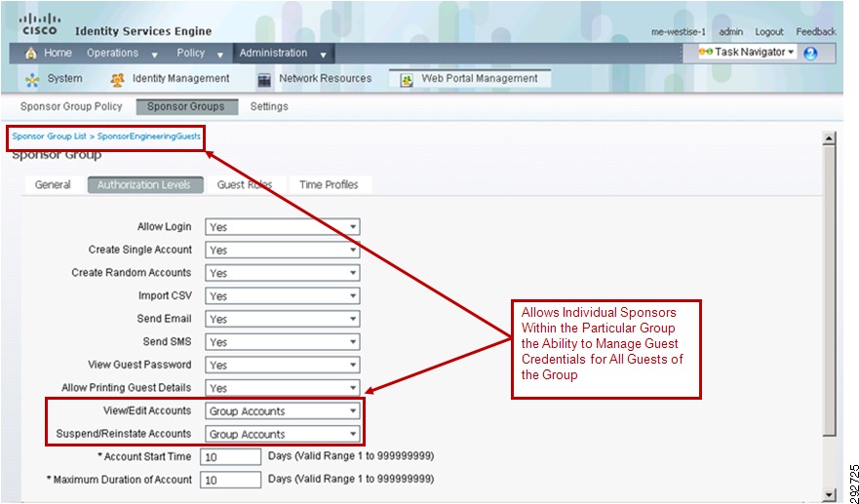The image size is (859, 504).
Task: Open help with the blue question icon
Action: coord(810,54)
